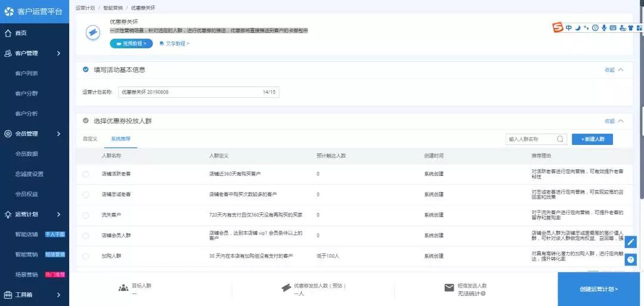This screenshot has width=644, height=306.
Task: Expand the 客户管理 chevron arrow
Action: point(58,54)
